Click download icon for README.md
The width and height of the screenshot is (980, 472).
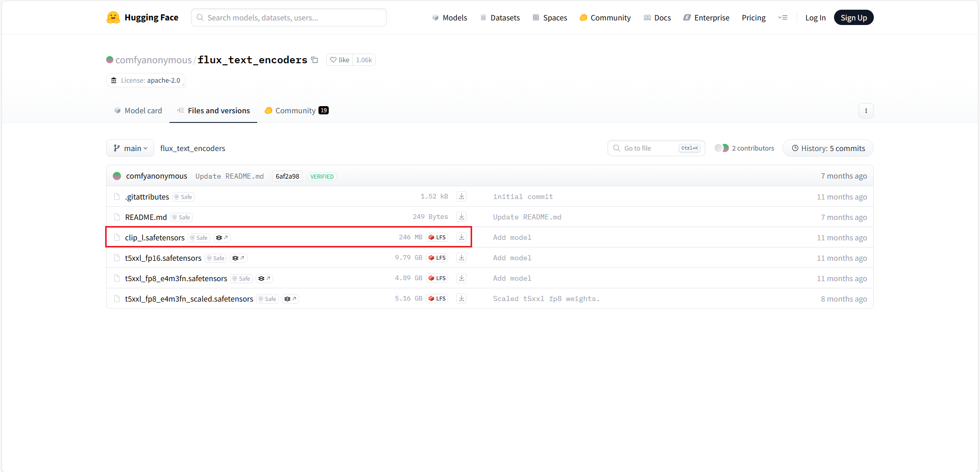(x=461, y=217)
